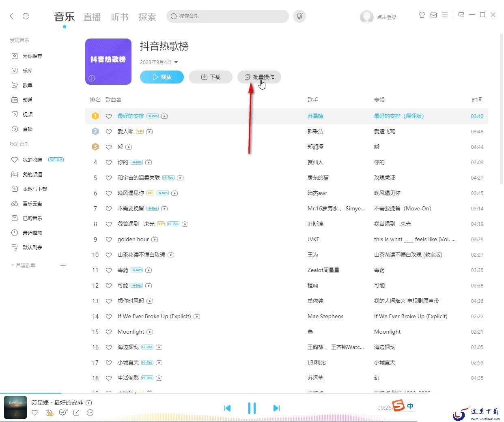
Task: Play the MV for 最好的安排 in list
Action: (164, 116)
